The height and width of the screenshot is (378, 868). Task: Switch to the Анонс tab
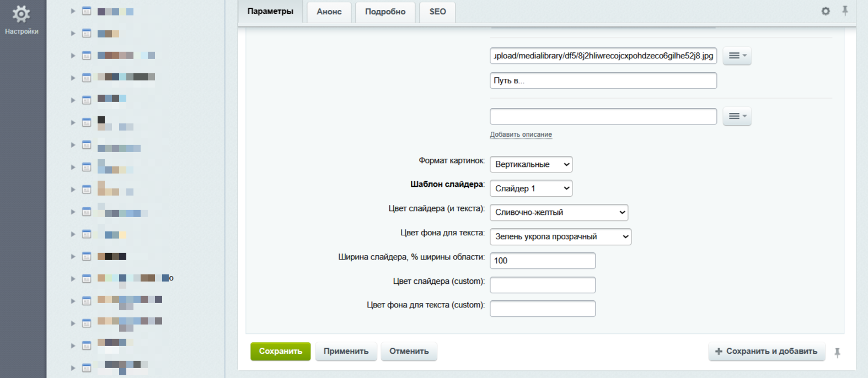point(329,12)
